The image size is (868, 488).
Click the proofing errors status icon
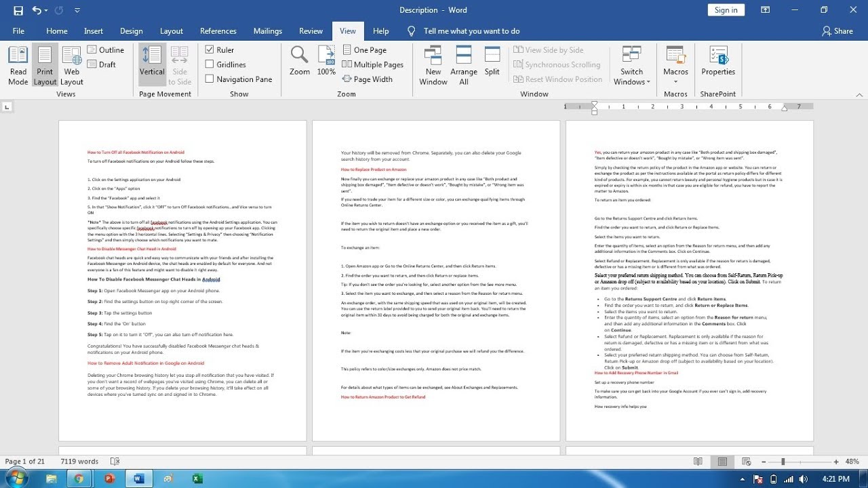115,462
